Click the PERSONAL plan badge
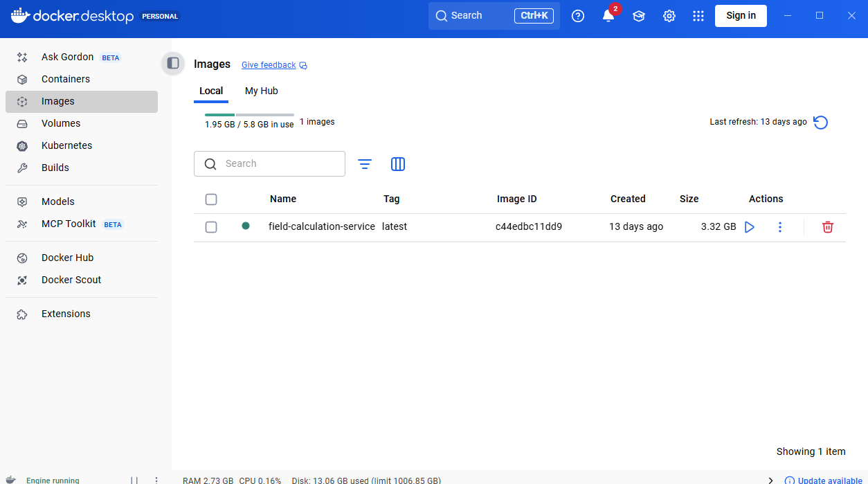 click(160, 16)
